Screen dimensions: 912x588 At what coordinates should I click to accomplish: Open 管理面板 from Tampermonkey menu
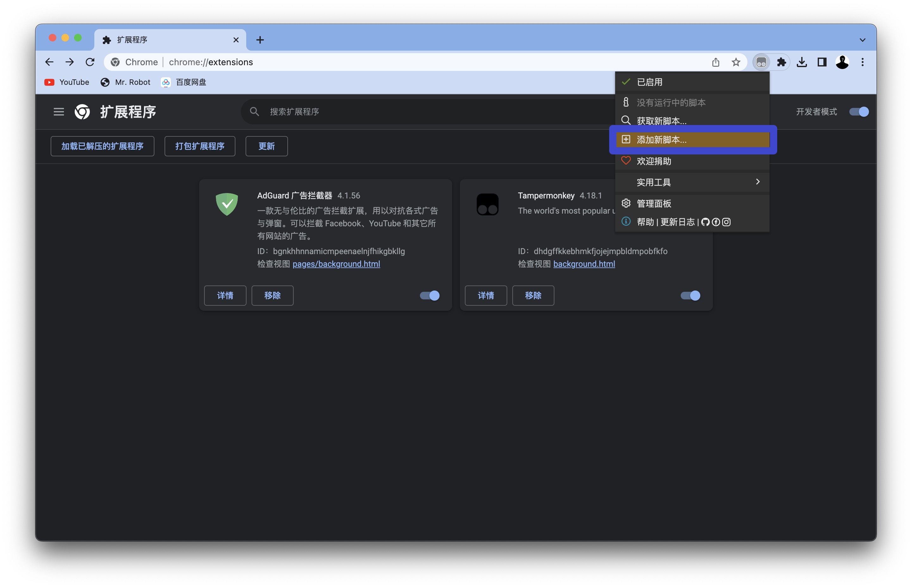click(x=653, y=203)
